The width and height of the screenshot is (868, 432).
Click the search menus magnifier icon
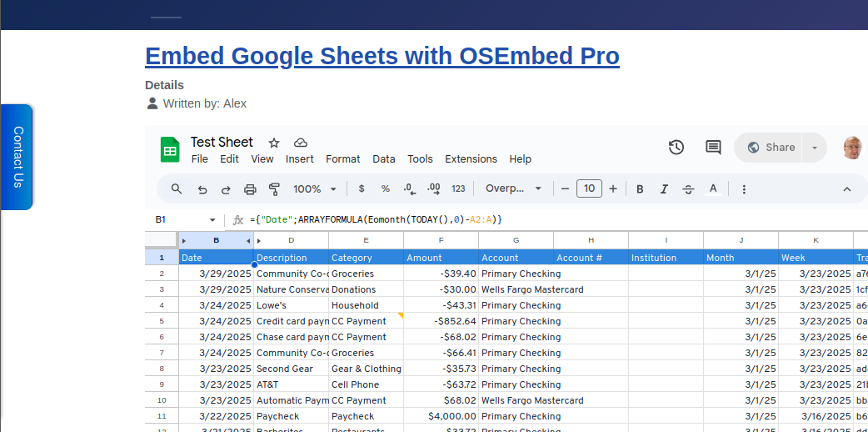click(x=177, y=189)
